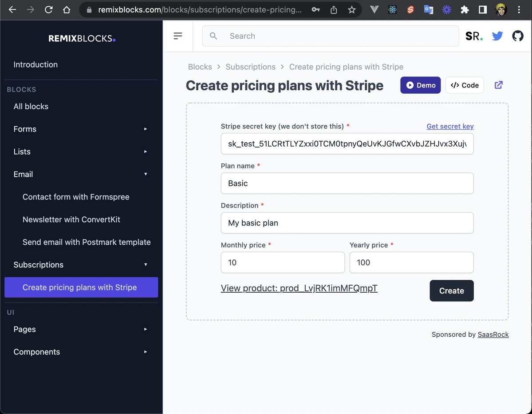Screen dimensions: 532x414
Task: Go to Subscriptions breadcrumb
Action: click(x=250, y=67)
